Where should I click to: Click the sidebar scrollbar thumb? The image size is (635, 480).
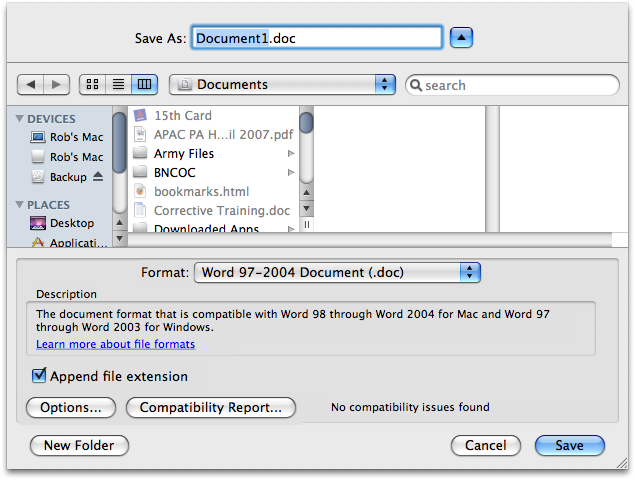(x=119, y=143)
